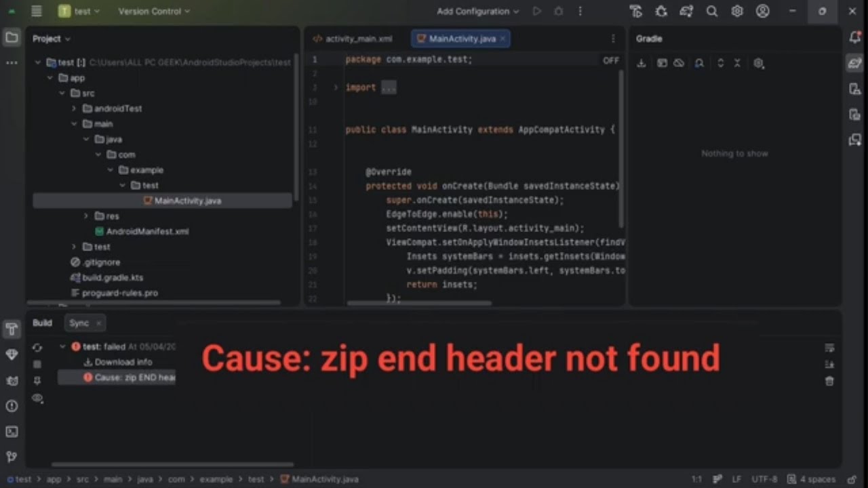Open Terminal tool window

12,432
